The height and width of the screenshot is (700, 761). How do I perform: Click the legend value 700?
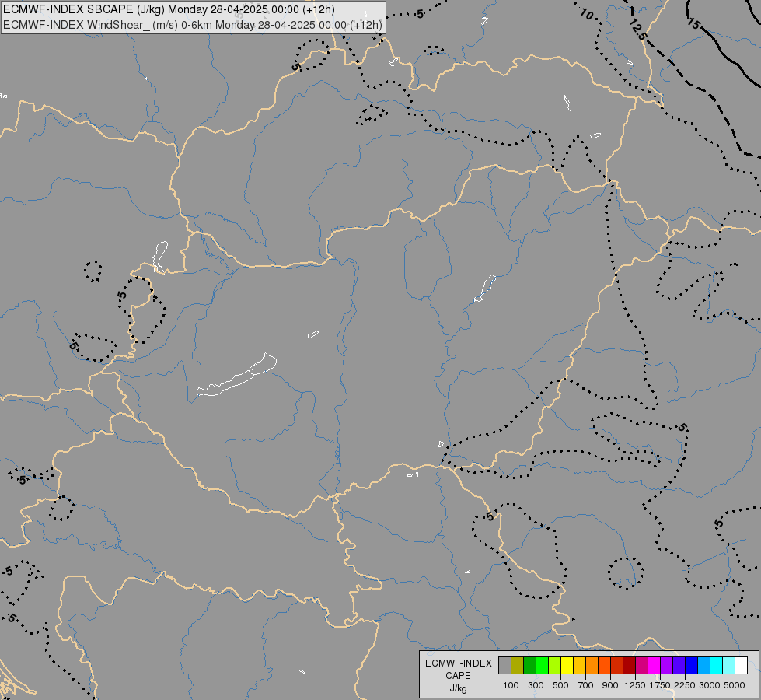(585, 685)
